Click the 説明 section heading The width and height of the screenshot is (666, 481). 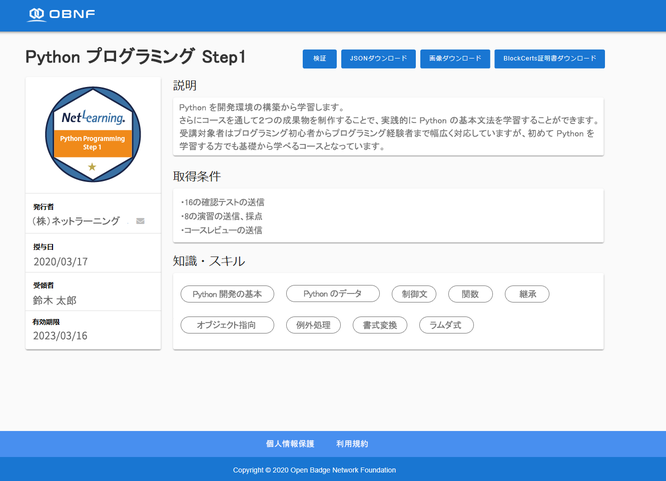(185, 85)
